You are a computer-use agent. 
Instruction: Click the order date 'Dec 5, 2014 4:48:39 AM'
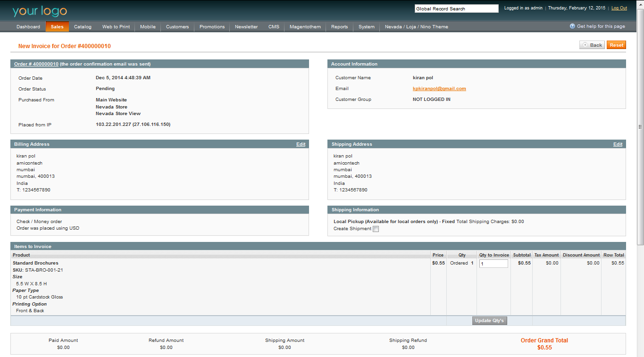123,78
